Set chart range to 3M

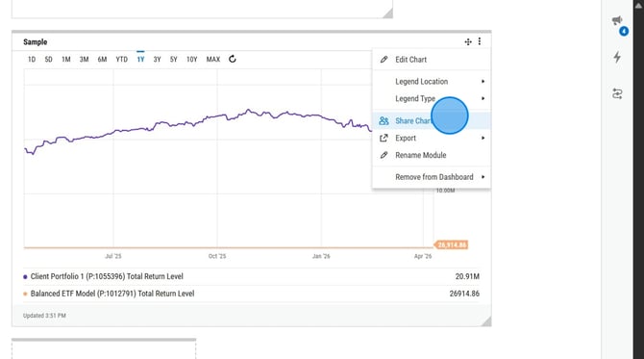click(x=85, y=60)
